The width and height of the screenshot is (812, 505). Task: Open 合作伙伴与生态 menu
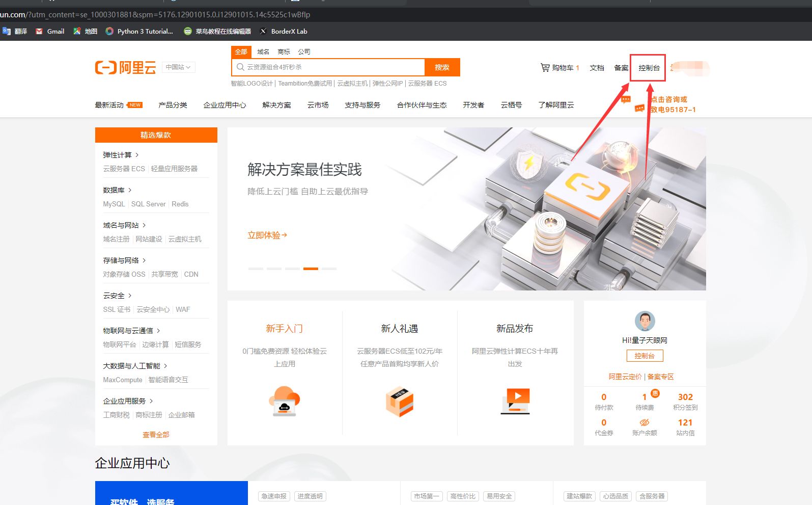pos(422,105)
